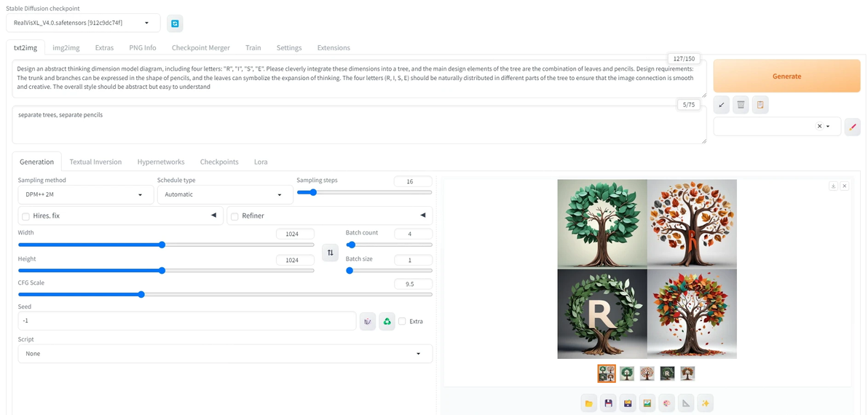This screenshot has height=415, width=868.
Task: Open images output folder icon
Action: 589,403
